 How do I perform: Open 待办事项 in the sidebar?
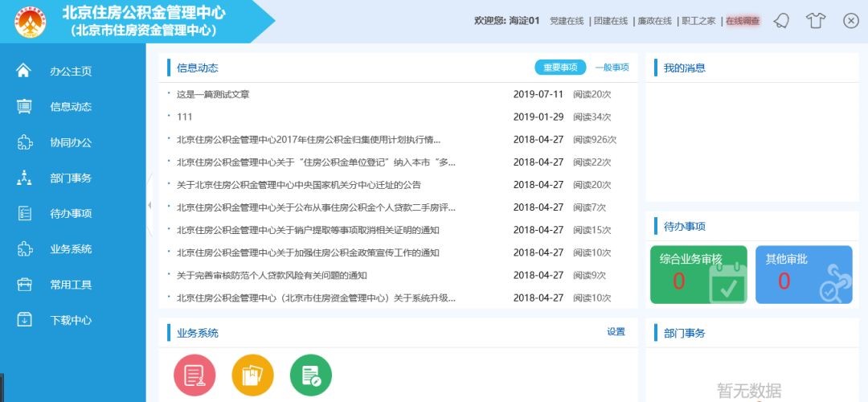coord(71,214)
